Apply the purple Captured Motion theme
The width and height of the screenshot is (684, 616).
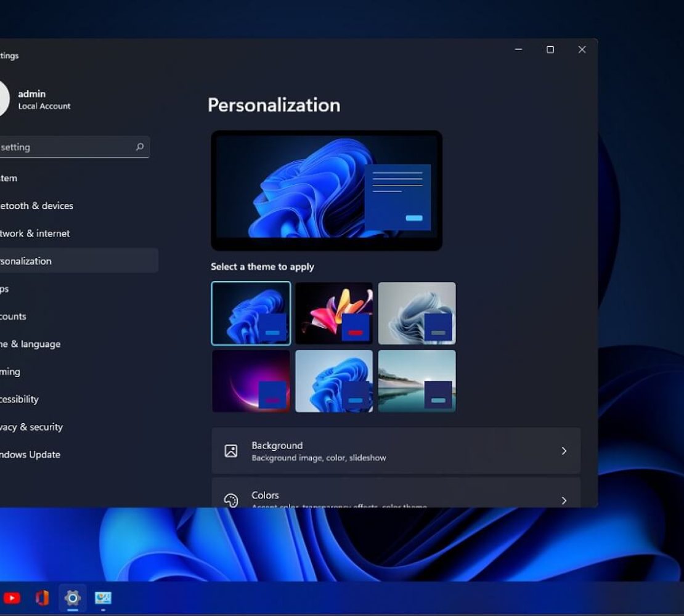(251, 381)
